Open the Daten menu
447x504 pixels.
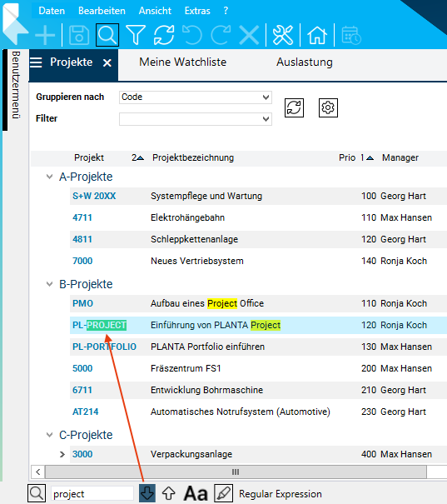(52, 11)
